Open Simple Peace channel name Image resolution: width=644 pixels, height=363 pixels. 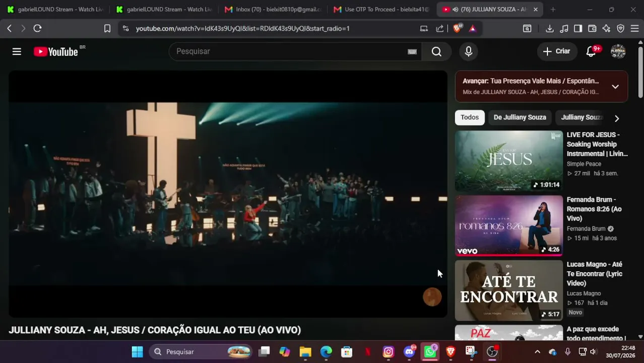point(584,164)
